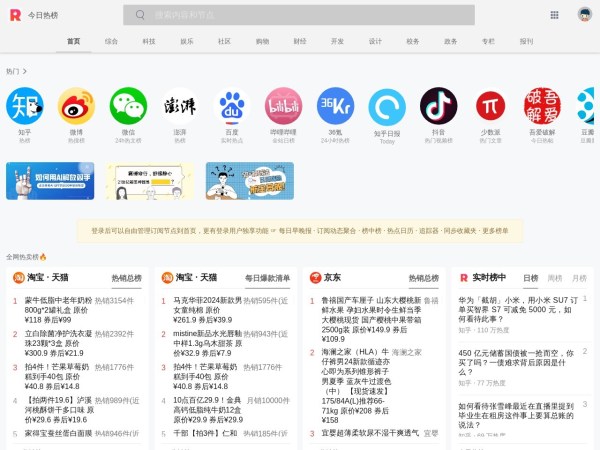Select the 社区 tab
600x450 pixels.
[x=224, y=41]
